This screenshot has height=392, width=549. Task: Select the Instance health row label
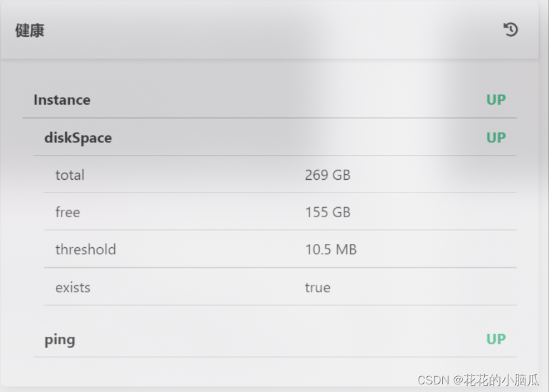[x=62, y=100]
